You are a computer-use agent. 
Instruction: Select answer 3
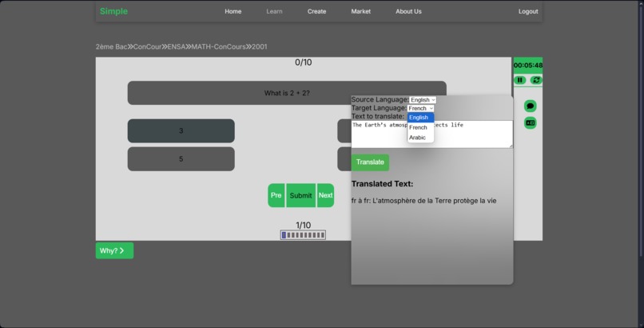pyautogui.click(x=181, y=130)
